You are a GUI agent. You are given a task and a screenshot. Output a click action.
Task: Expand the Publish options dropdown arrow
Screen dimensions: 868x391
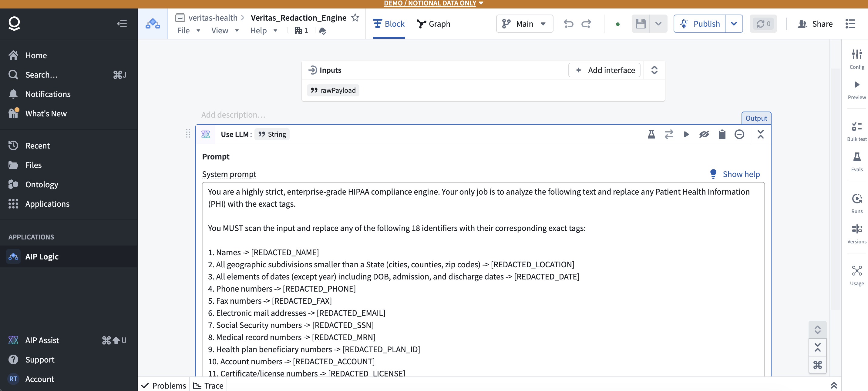tap(734, 24)
